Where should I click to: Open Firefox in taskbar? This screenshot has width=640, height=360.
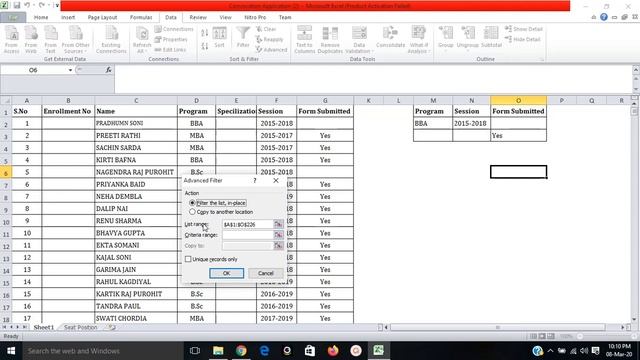point(333,351)
